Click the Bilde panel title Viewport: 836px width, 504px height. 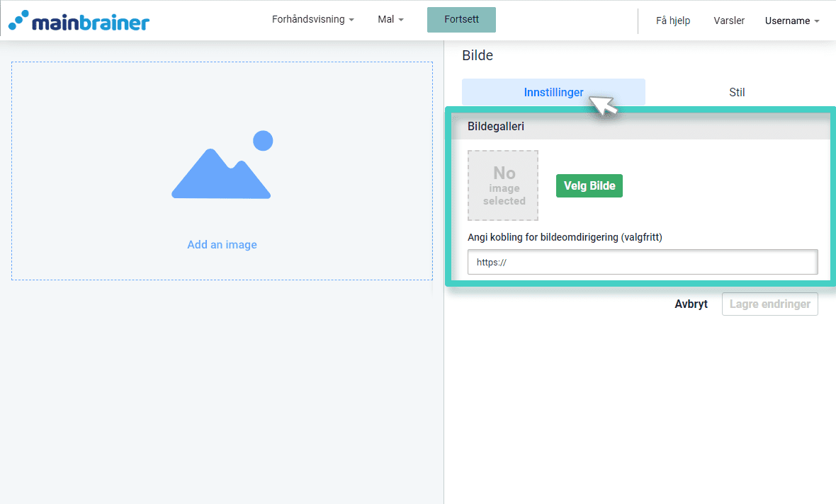478,55
